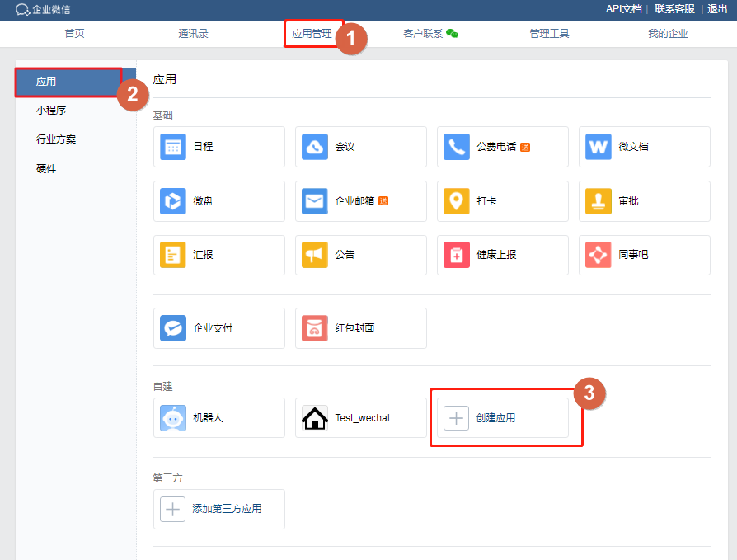Open the 公告 megaphone icon
This screenshot has height=560, width=737.
pos(315,255)
